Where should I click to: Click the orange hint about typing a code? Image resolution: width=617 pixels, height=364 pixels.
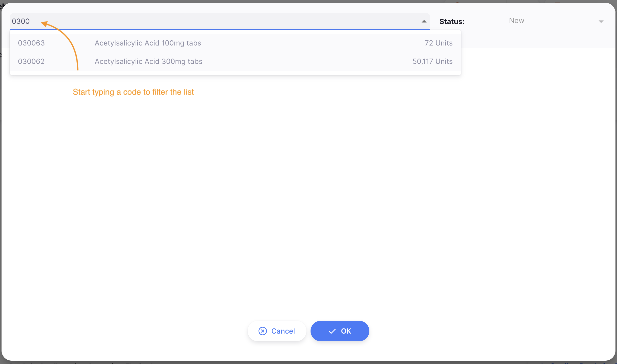coord(133,92)
